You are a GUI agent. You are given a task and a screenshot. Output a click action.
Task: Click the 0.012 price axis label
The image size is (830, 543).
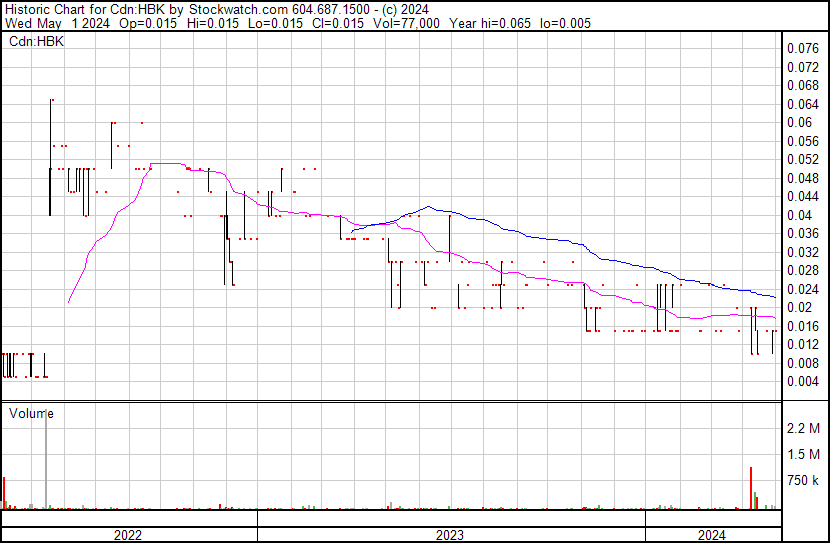[803, 345]
